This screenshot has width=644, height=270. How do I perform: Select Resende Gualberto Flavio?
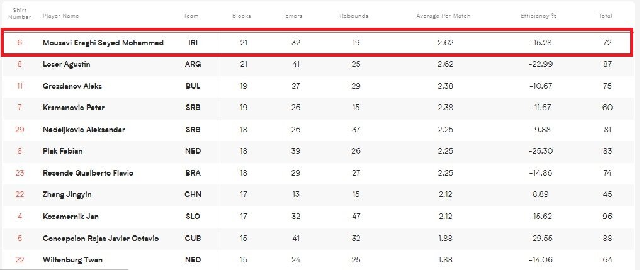point(88,173)
